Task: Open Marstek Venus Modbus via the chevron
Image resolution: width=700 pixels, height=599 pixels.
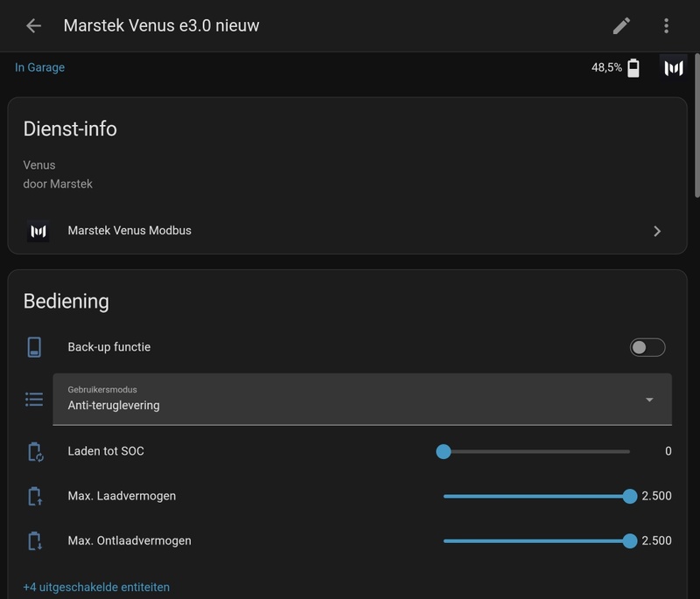Action: [x=657, y=231]
